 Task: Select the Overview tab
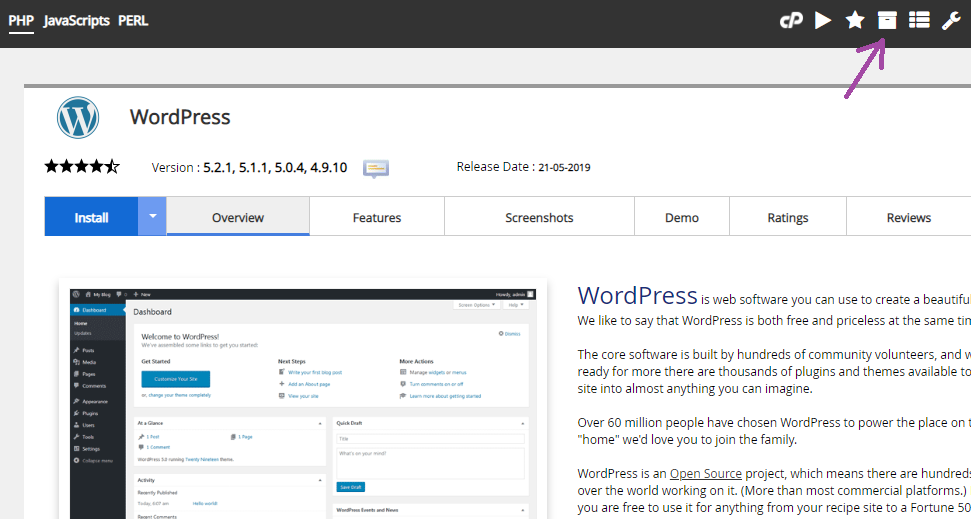click(x=238, y=217)
